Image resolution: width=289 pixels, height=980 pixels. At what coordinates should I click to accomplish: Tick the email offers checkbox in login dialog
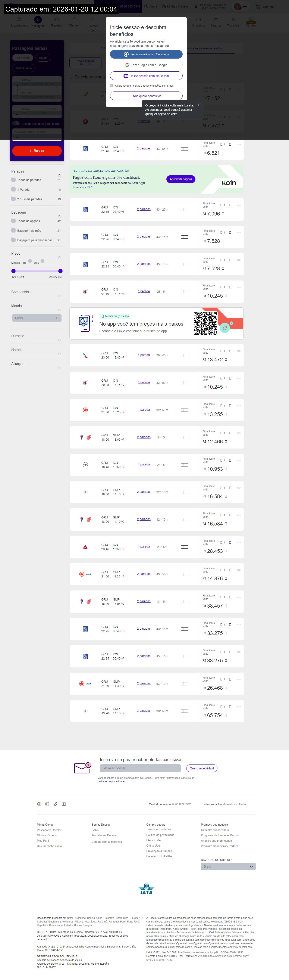tap(112, 86)
